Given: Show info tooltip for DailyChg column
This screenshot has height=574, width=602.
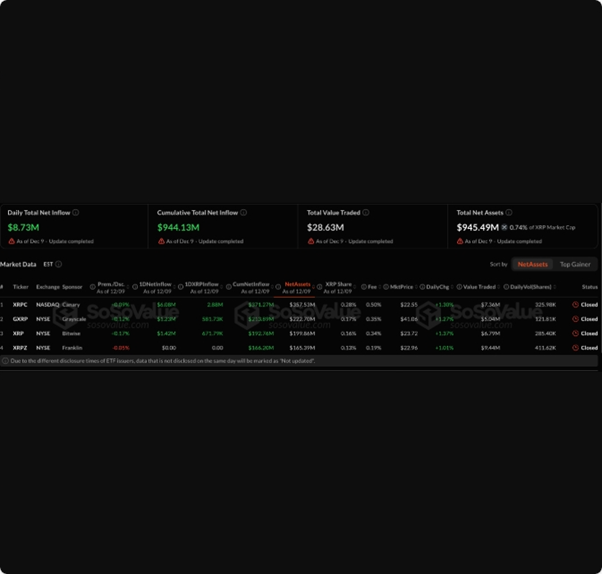Looking at the screenshot, I should [422, 287].
